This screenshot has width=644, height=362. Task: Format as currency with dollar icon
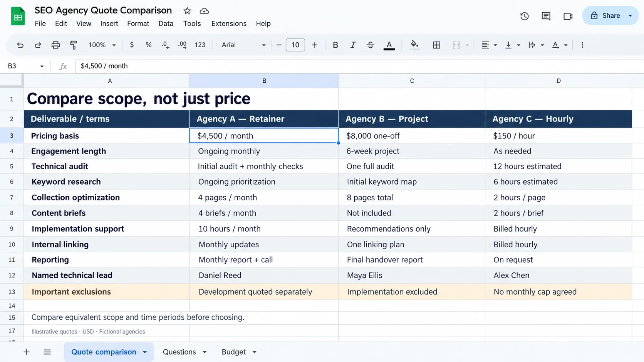coord(132,45)
